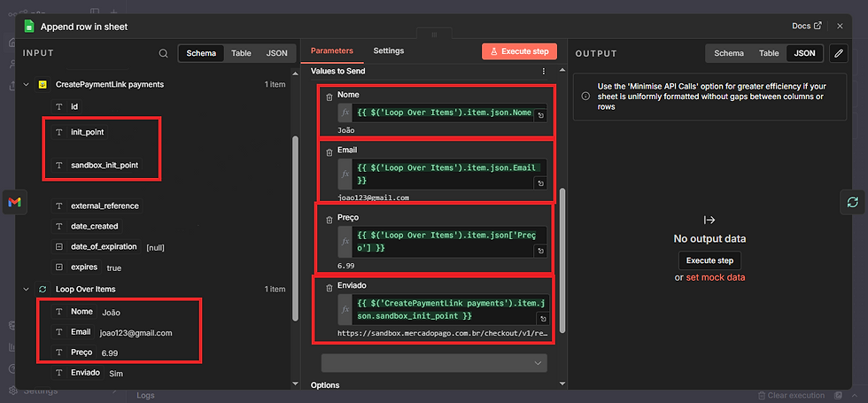The height and width of the screenshot is (403, 868).
Task: Click the INPUT panel scrollbar thumb
Action: click(x=295, y=229)
